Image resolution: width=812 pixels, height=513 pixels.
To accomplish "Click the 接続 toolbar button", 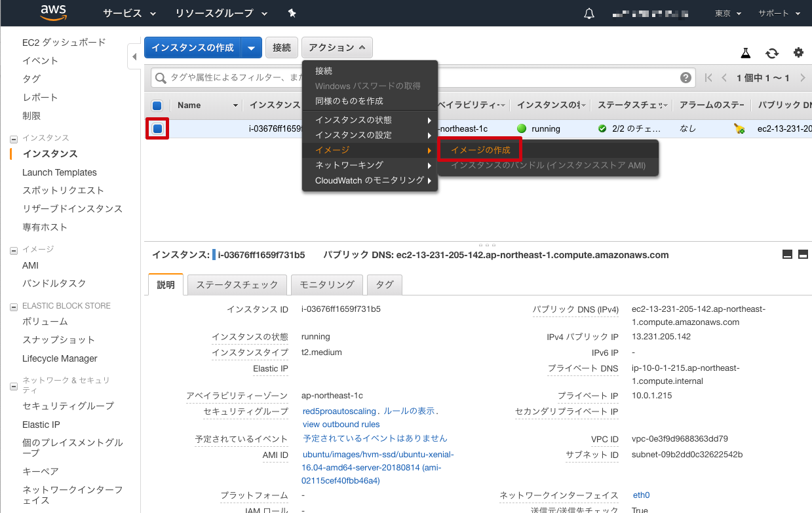I will click(x=282, y=48).
